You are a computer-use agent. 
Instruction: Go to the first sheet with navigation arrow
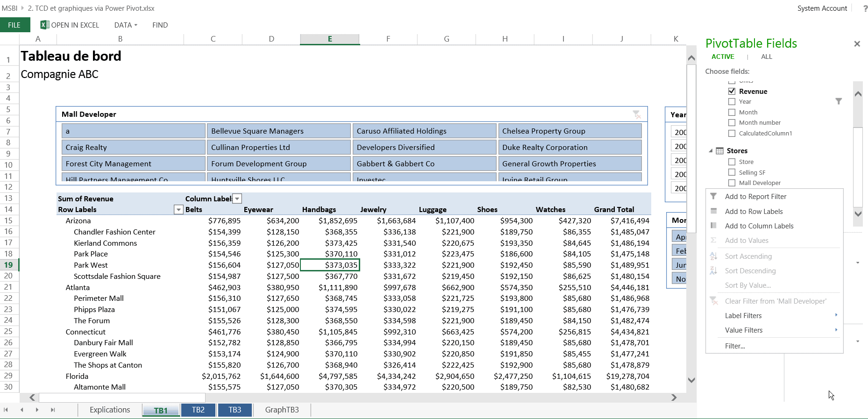click(x=6, y=410)
